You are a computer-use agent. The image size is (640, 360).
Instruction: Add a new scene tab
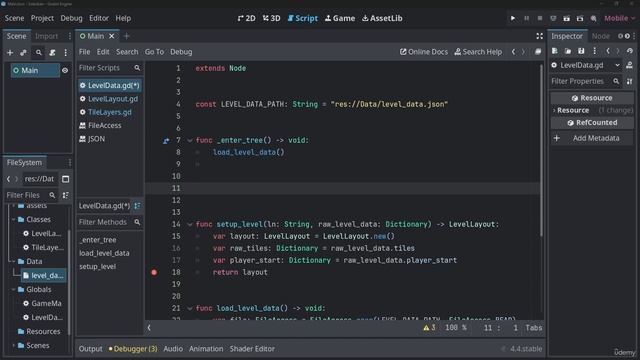(127, 36)
